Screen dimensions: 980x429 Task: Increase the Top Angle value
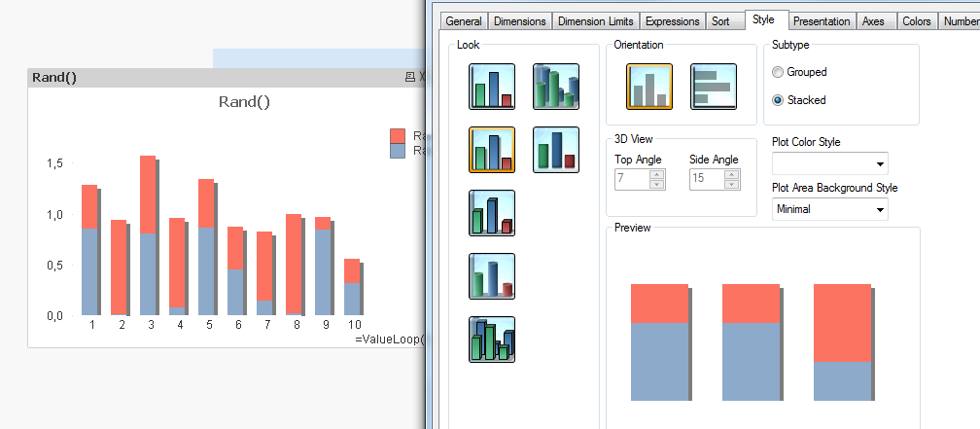657,174
